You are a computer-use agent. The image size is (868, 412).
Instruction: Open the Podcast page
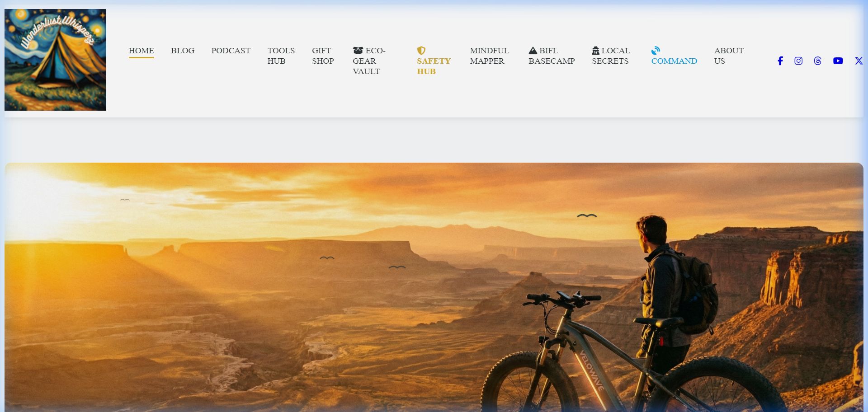(231, 51)
